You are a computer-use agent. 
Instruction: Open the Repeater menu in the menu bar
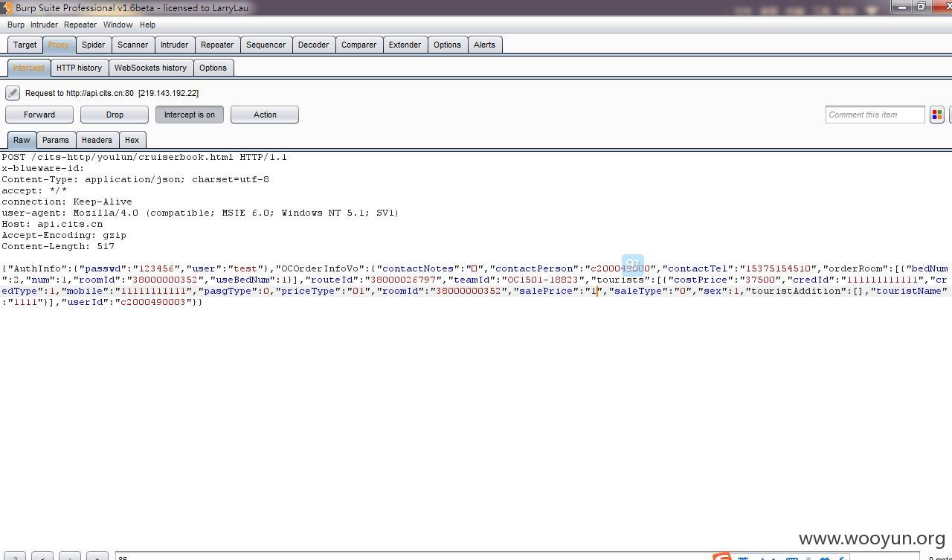coord(80,25)
